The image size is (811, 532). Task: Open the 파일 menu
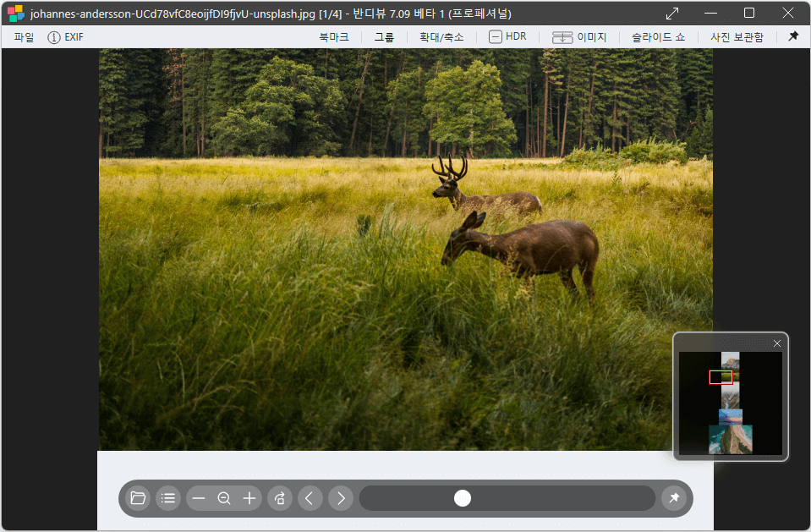point(24,37)
